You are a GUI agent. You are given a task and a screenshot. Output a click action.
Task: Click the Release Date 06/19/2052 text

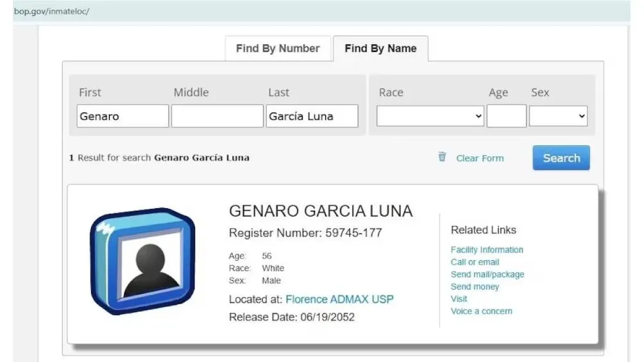[x=292, y=317]
